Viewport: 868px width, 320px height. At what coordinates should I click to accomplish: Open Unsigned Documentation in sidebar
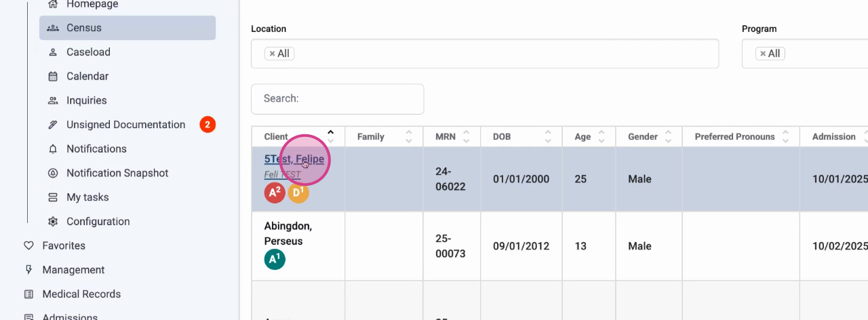pyautogui.click(x=125, y=125)
